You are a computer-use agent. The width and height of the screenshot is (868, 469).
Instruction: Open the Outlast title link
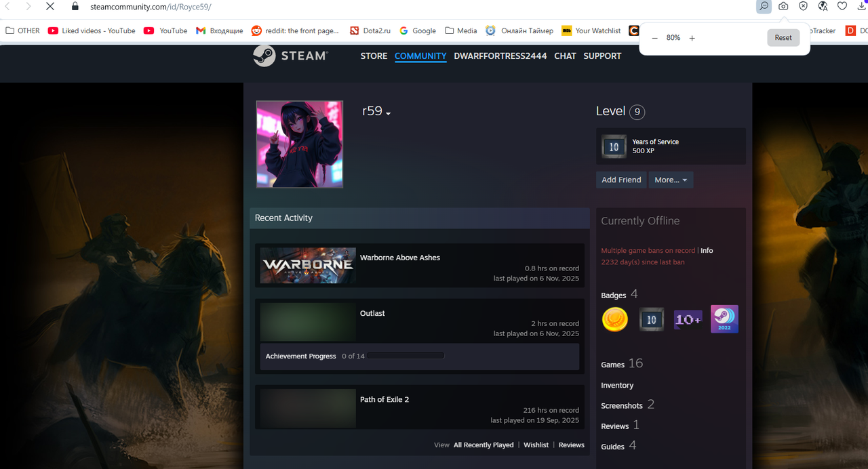pyautogui.click(x=372, y=313)
